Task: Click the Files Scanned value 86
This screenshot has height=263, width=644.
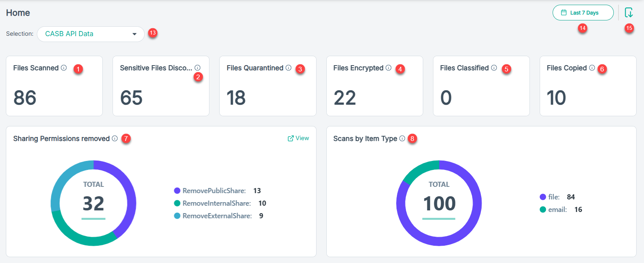Action: coord(25,98)
